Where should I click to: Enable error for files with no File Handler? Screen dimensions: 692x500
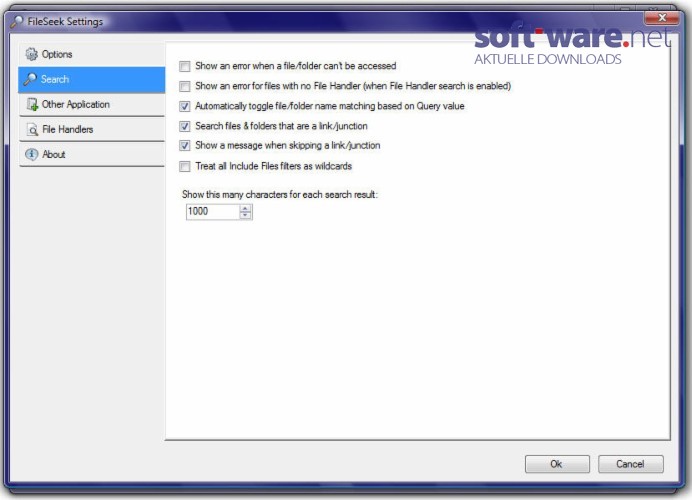pyautogui.click(x=184, y=86)
